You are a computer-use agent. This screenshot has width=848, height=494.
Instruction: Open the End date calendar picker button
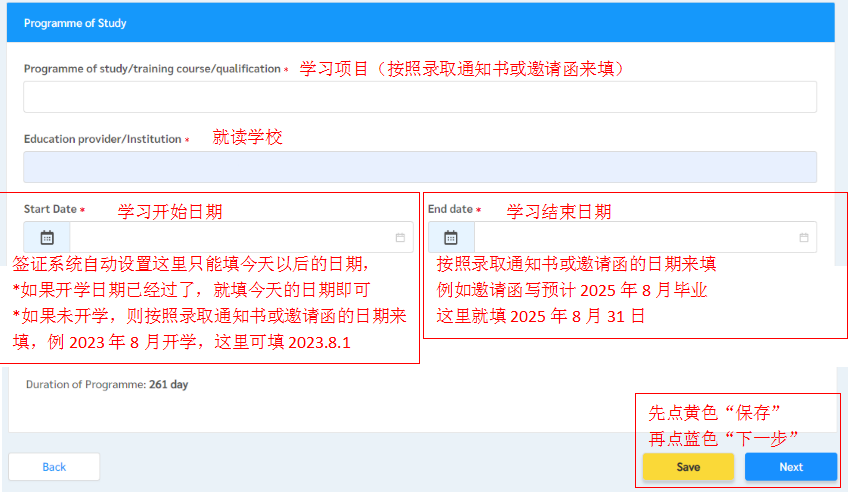pos(451,238)
